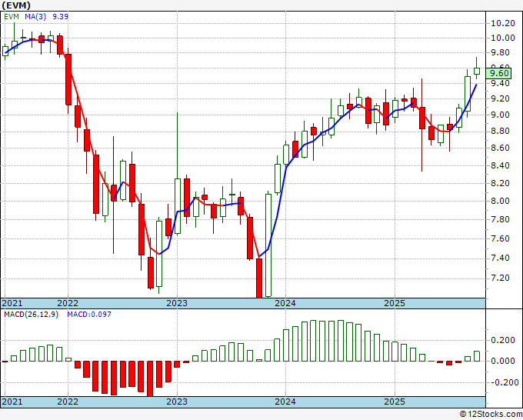The width and height of the screenshot is (523, 420).
Task: Click 2025 on the price chart time axis
Action: point(395,303)
